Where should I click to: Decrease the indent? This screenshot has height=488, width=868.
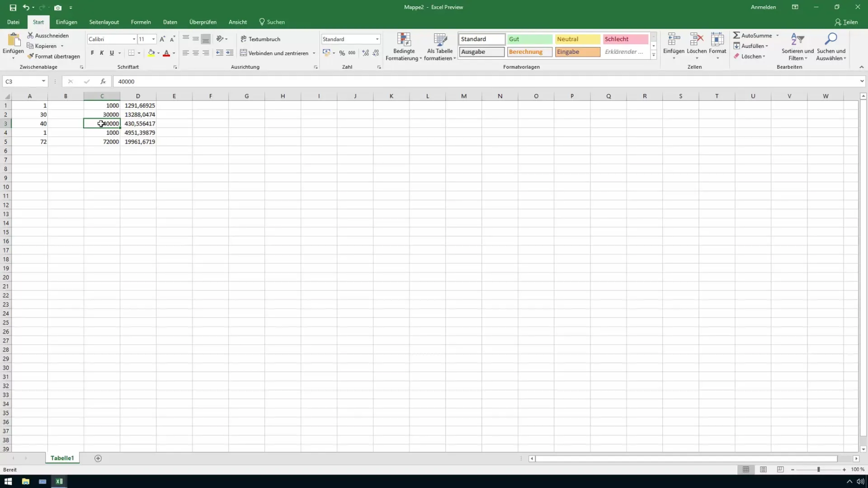[x=220, y=53]
